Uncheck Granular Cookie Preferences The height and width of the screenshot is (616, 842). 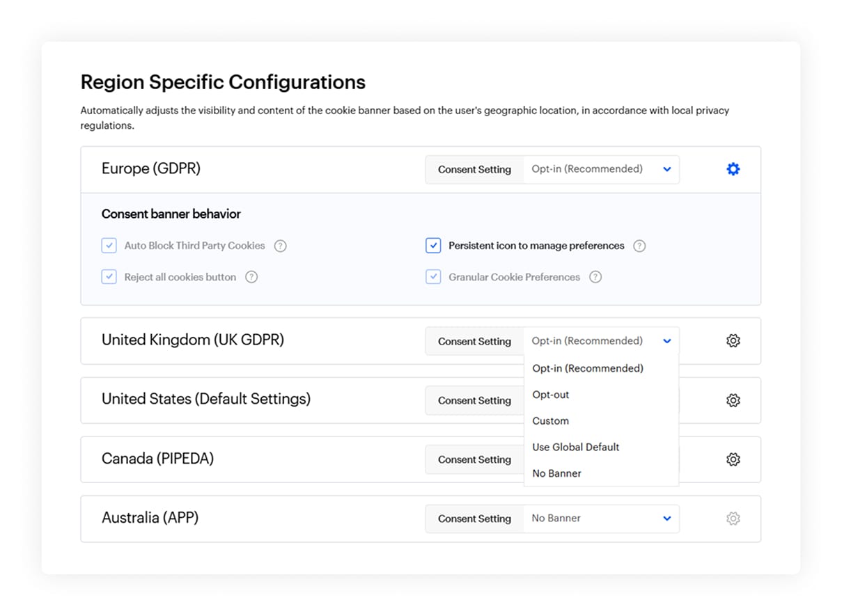coord(433,276)
